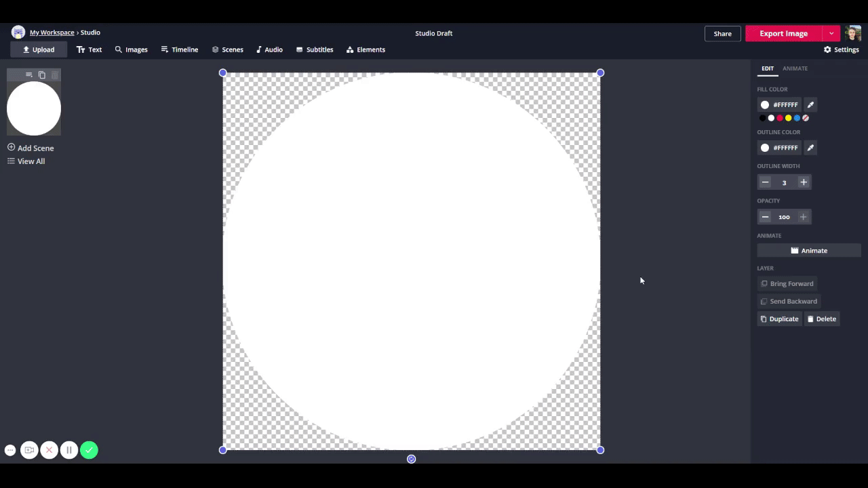Pause the screen recording
Screen dimensions: 868x488
tap(68, 450)
